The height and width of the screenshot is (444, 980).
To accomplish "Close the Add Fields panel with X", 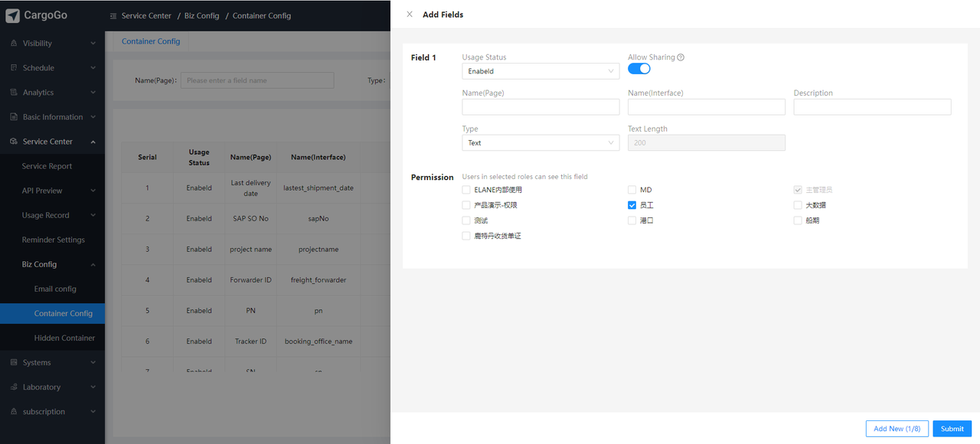I will 410,15.
